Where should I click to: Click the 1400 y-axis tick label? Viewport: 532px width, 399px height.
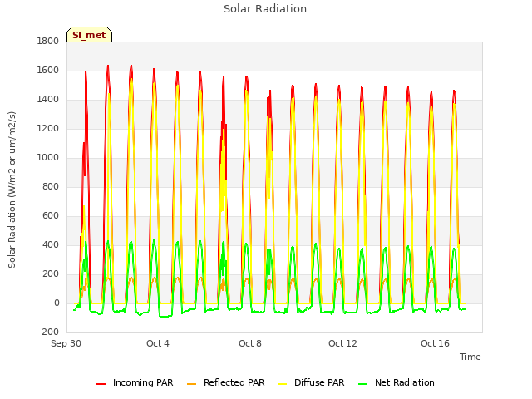coord(48,100)
